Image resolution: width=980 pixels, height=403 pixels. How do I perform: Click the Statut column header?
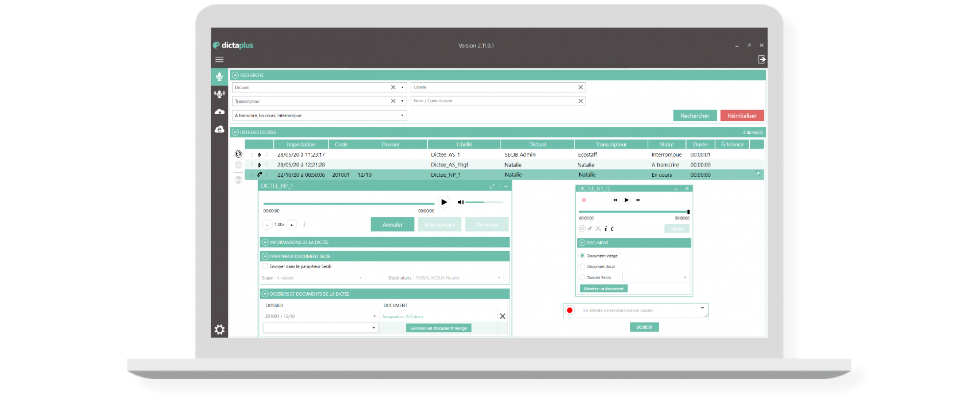pyautogui.click(x=666, y=144)
